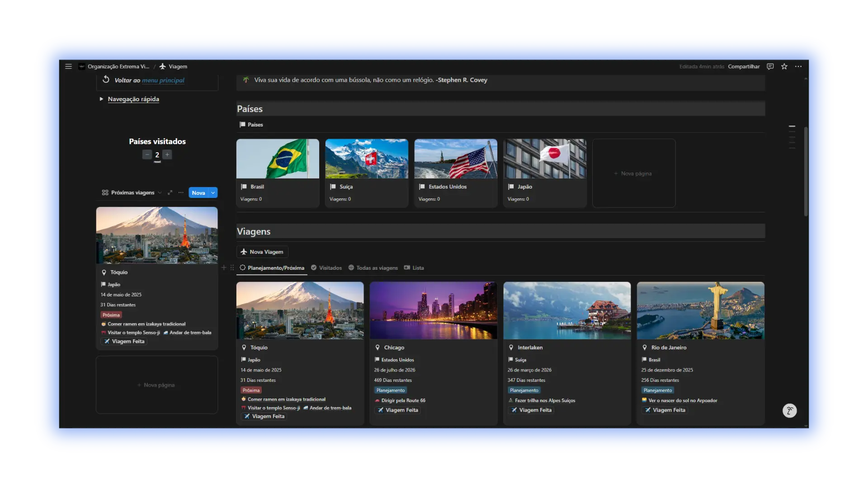
Task: Click the drag handle beside Planejamento/Próxima tab
Action: click(232, 267)
